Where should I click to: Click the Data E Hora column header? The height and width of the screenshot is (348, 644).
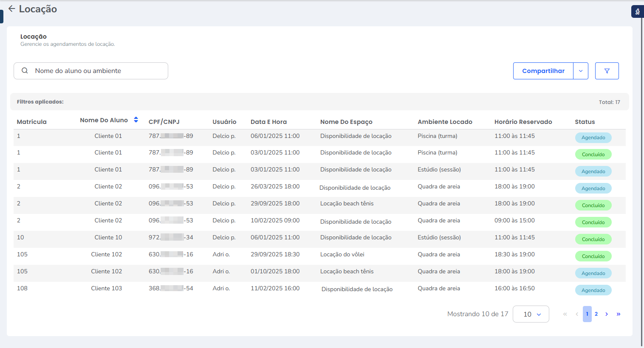(x=268, y=122)
